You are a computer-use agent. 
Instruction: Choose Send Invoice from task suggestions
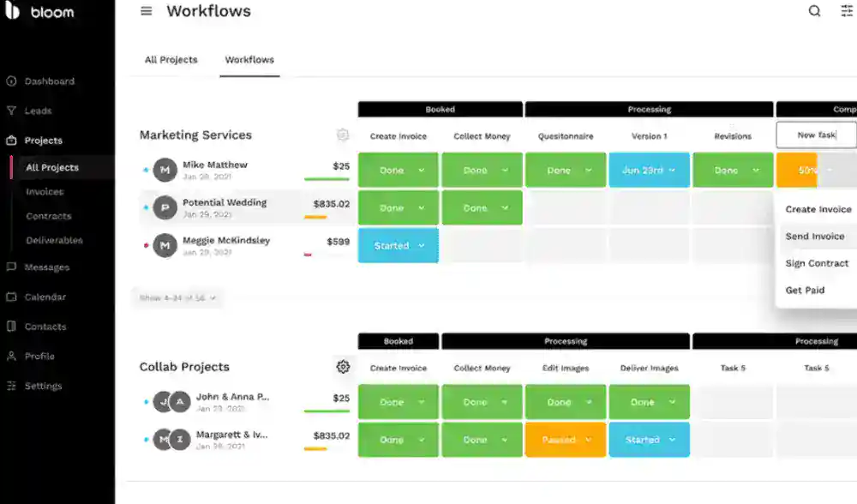pos(815,237)
